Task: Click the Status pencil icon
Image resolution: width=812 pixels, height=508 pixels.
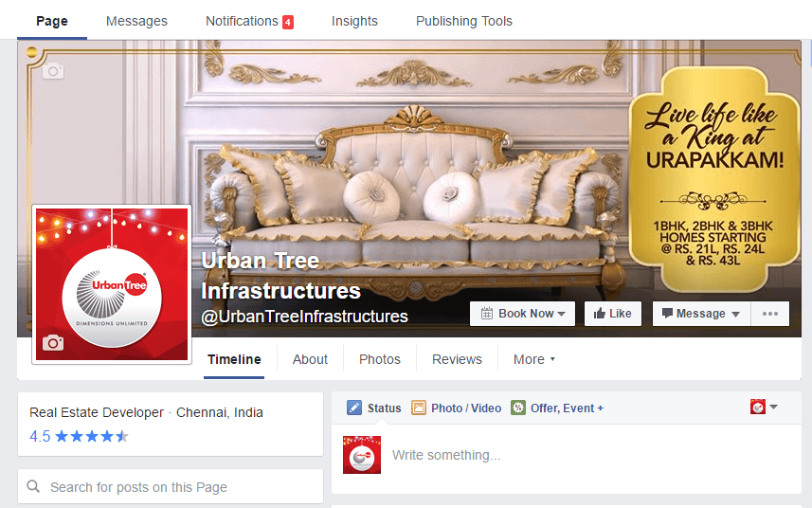Action: 354,408
